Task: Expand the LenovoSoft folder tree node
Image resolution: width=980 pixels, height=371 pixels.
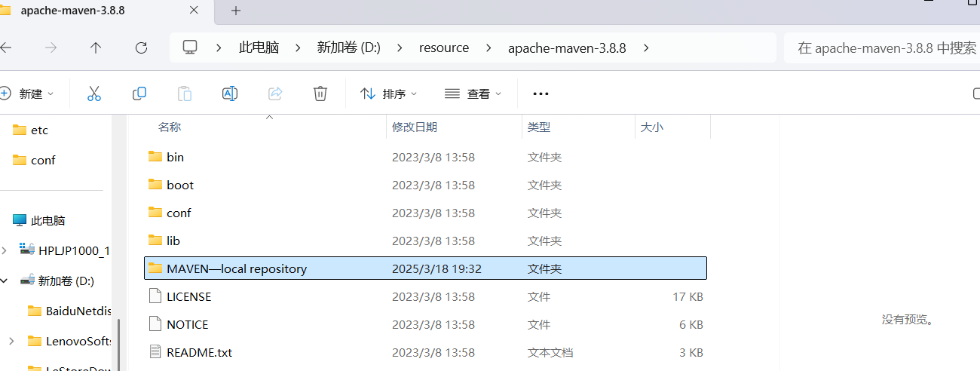Action: point(11,341)
